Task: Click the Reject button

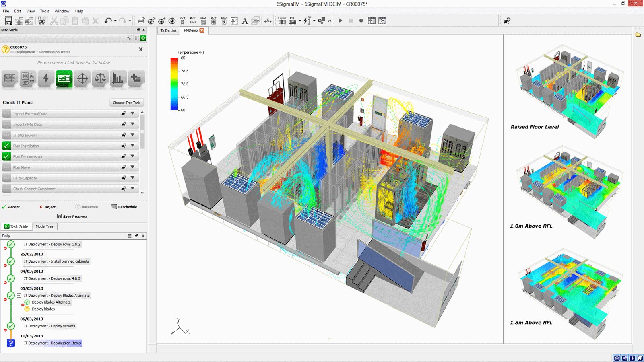Action: pos(47,207)
